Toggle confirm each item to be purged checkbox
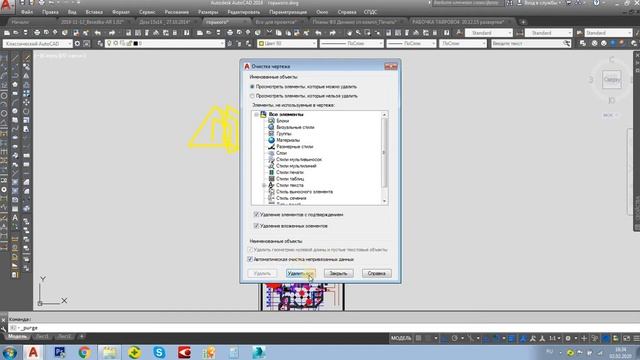The image size is (640, 360). coord(256,214)
